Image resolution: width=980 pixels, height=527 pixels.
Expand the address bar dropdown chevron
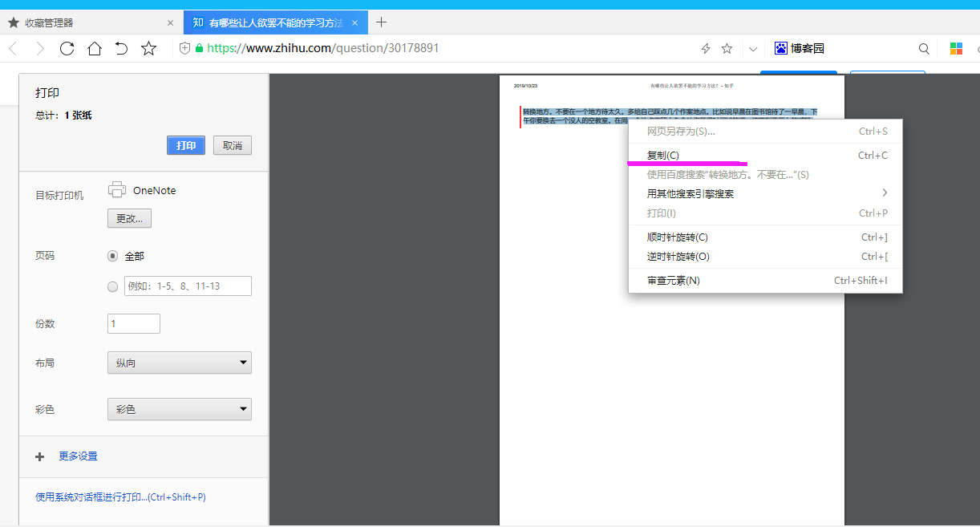(x=753, y=49)
